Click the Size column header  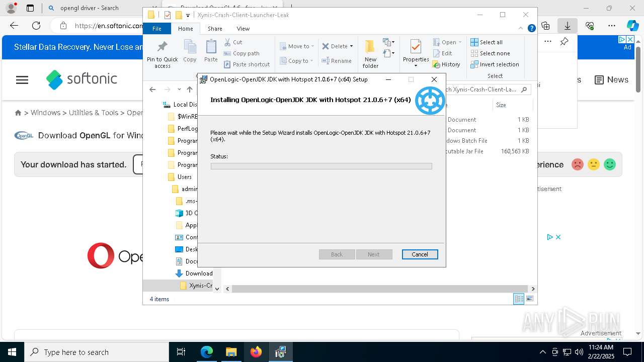tap(512, 105)
